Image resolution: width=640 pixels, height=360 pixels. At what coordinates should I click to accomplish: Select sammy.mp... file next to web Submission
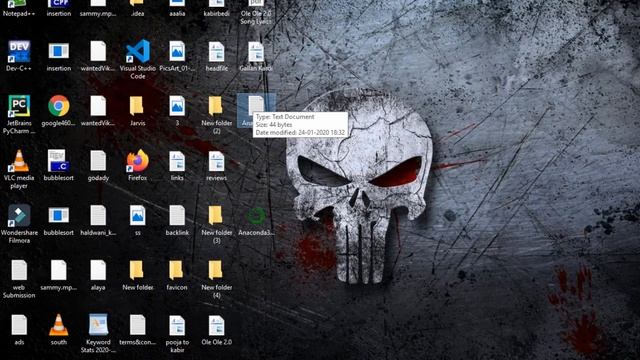click(x=58, y=275)
